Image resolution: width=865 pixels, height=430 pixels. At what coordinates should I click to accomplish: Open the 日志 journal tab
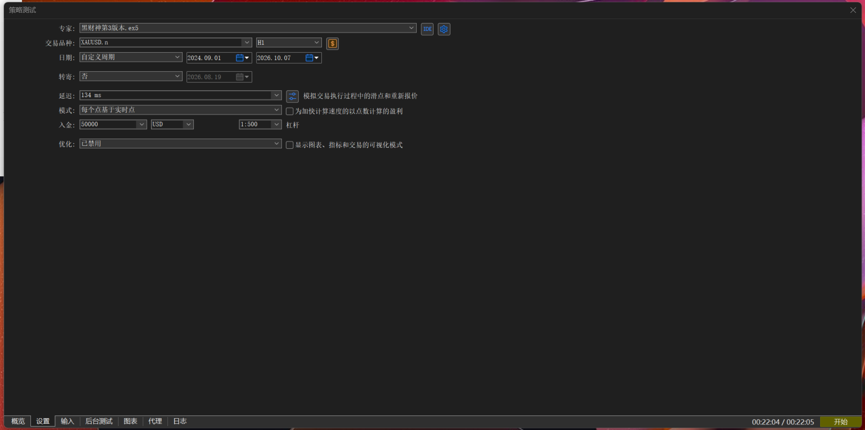180,421
